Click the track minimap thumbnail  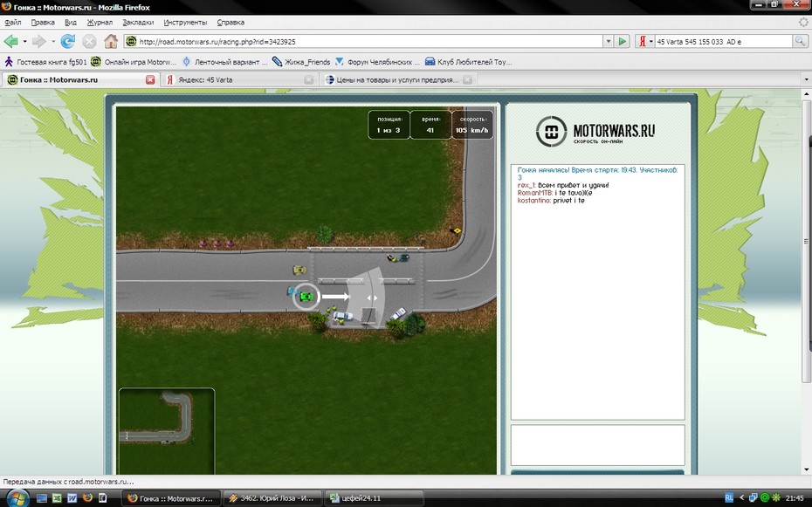click(167, 431)
